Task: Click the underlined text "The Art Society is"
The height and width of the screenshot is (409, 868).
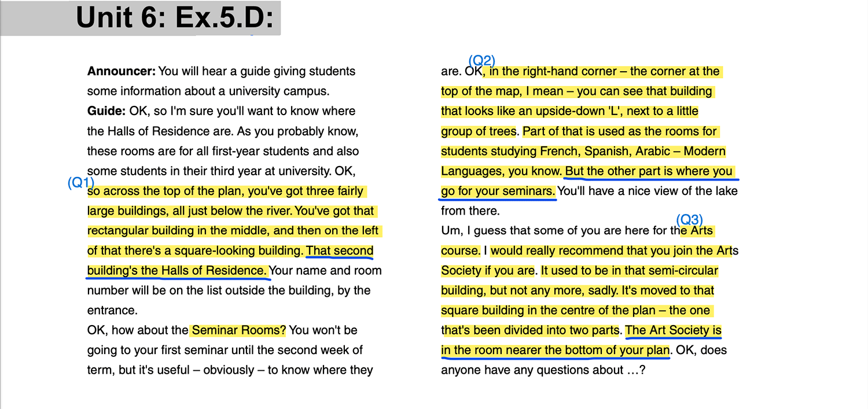Action: click(674, 330)
